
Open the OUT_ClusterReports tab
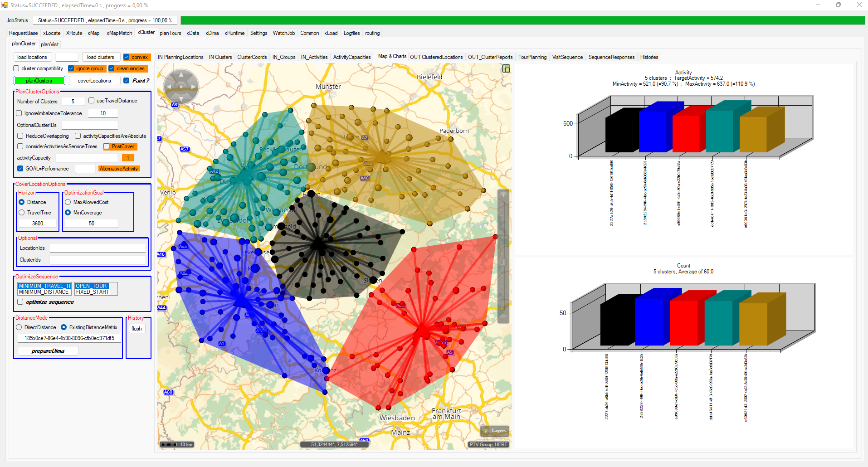click(x=490, y=57)
